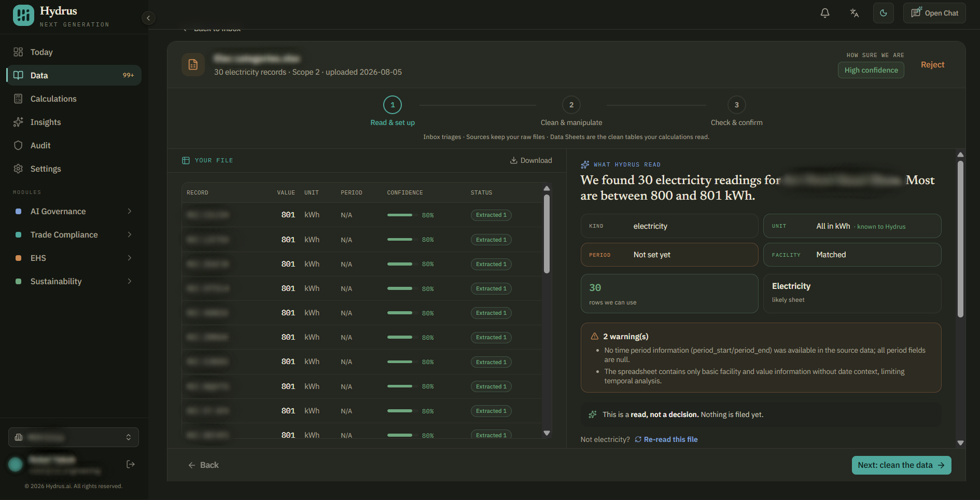Collapse the sidebar with the chevron button
This screenshot has height=500, width=980.
[x=148, y=18]
